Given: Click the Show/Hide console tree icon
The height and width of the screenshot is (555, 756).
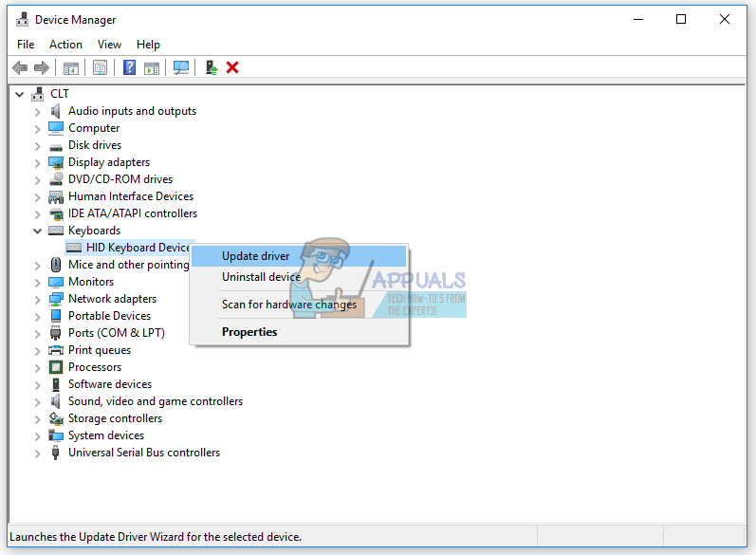Looking at the screenshot, I should tap(71, 68).
